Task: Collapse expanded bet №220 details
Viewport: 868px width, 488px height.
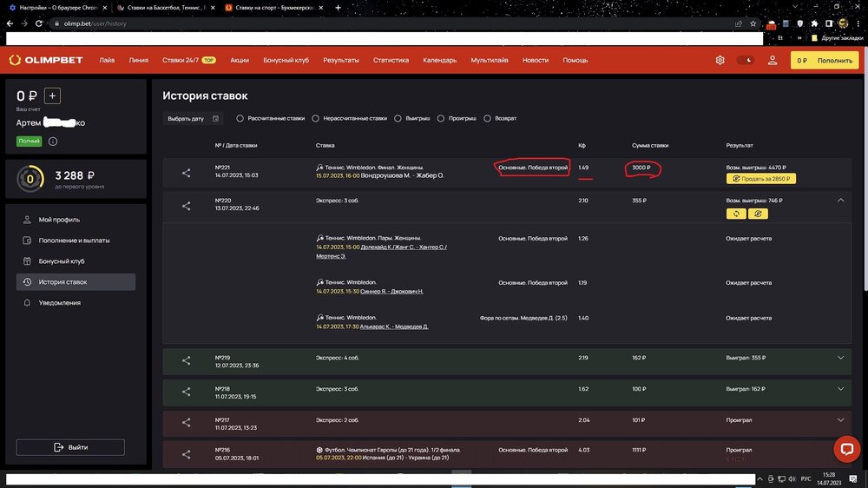Action: pos(840,200)
